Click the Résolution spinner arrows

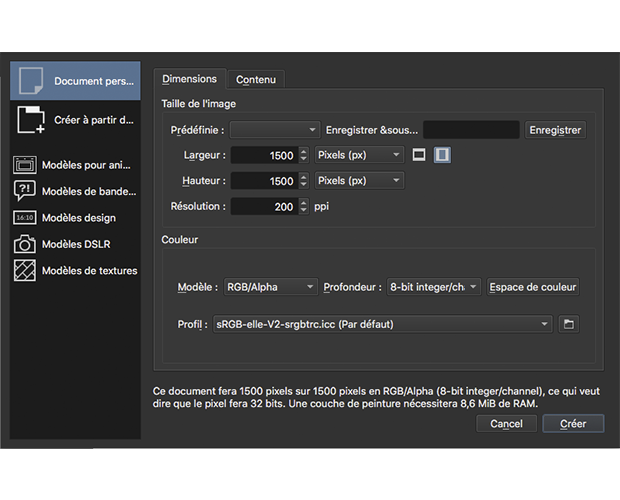[304, 206]
